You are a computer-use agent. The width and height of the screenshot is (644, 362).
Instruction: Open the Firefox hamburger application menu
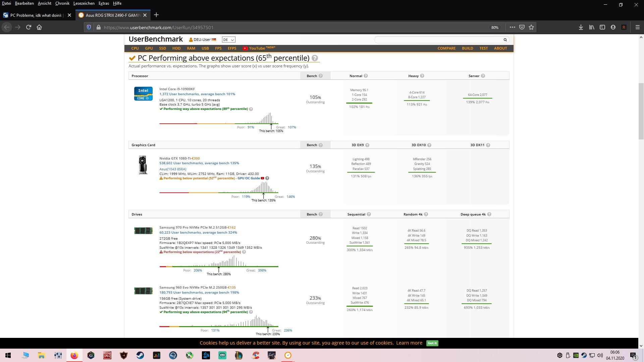point(638,27)
